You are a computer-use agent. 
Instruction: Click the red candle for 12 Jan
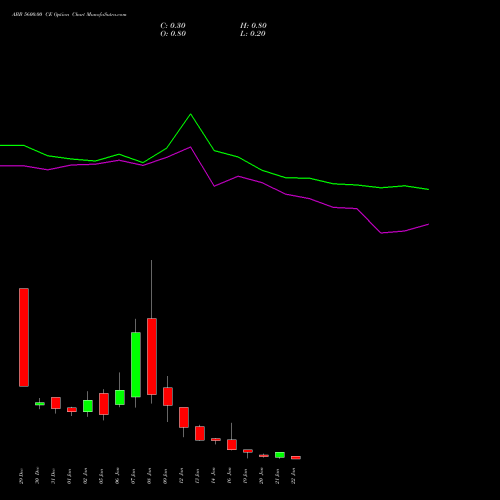pos(184,417)
